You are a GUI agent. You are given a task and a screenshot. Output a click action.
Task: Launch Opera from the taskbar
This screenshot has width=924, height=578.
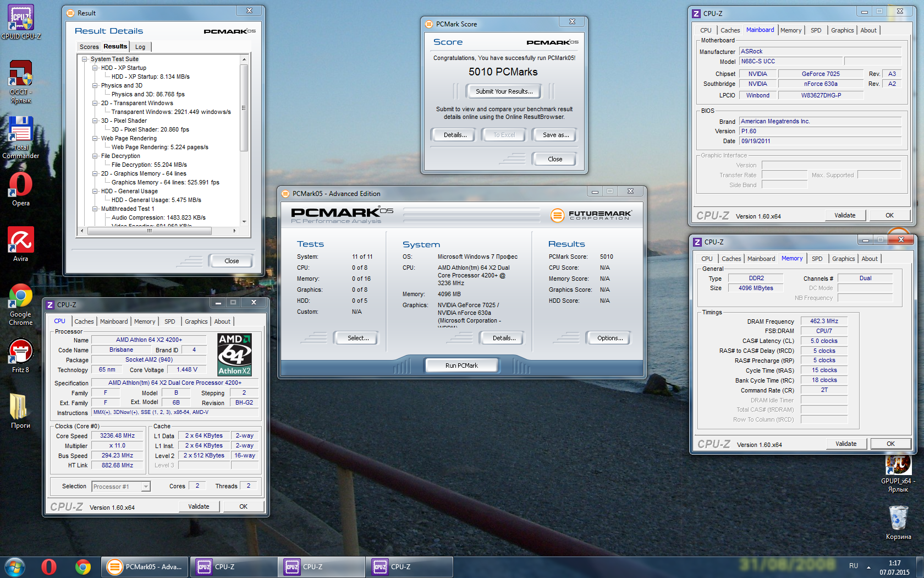[49, 567]
